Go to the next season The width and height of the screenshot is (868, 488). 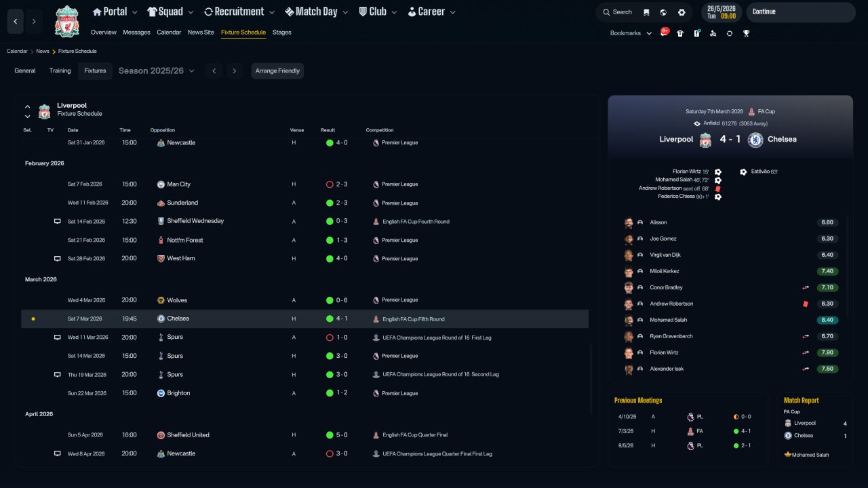coord(235,71)
